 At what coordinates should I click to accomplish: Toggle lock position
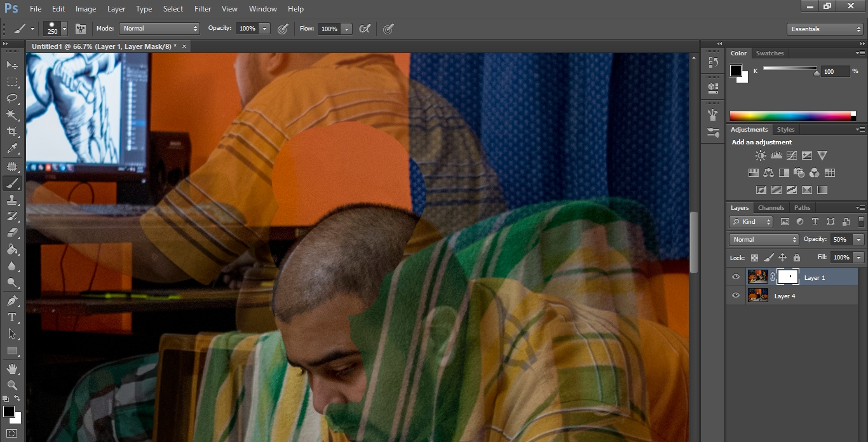coord(783,258)
